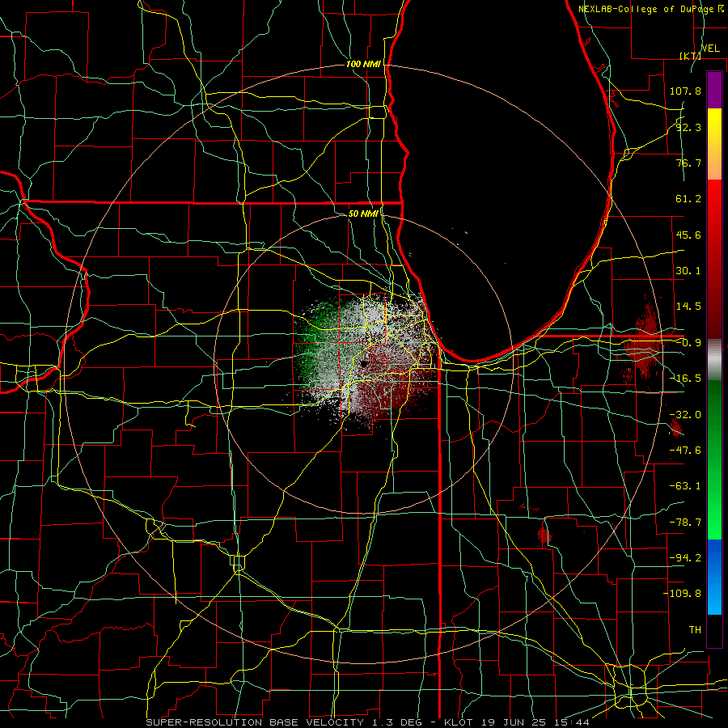
Task: Click the 50 NMI range ring label
Action: 363,214
